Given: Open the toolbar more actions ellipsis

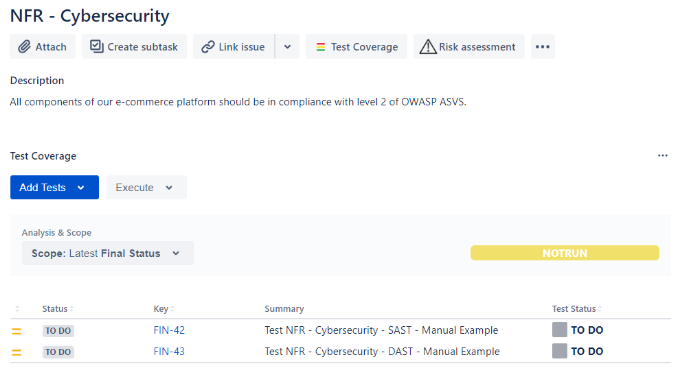Looking at the screenshot, I should pyautogui.click(x=543, y=47).
